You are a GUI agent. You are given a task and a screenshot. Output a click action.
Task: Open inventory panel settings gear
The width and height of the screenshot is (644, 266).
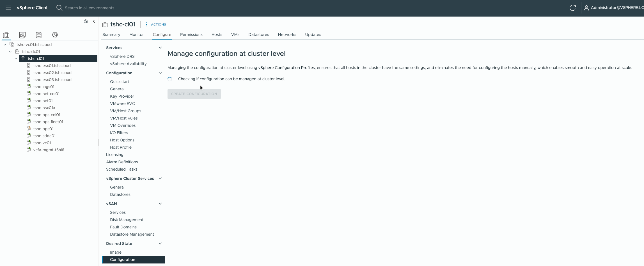pyautogui.click(x=86, y=21)
